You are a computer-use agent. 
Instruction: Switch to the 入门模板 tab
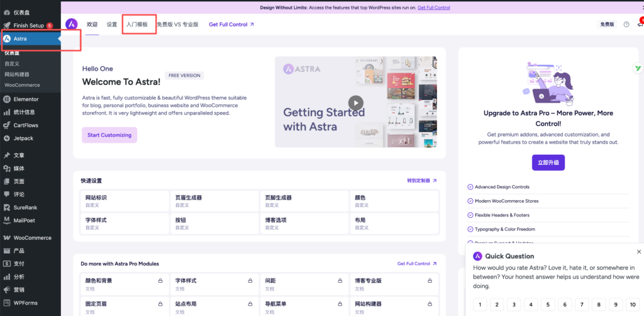click(x=137, y=25)
